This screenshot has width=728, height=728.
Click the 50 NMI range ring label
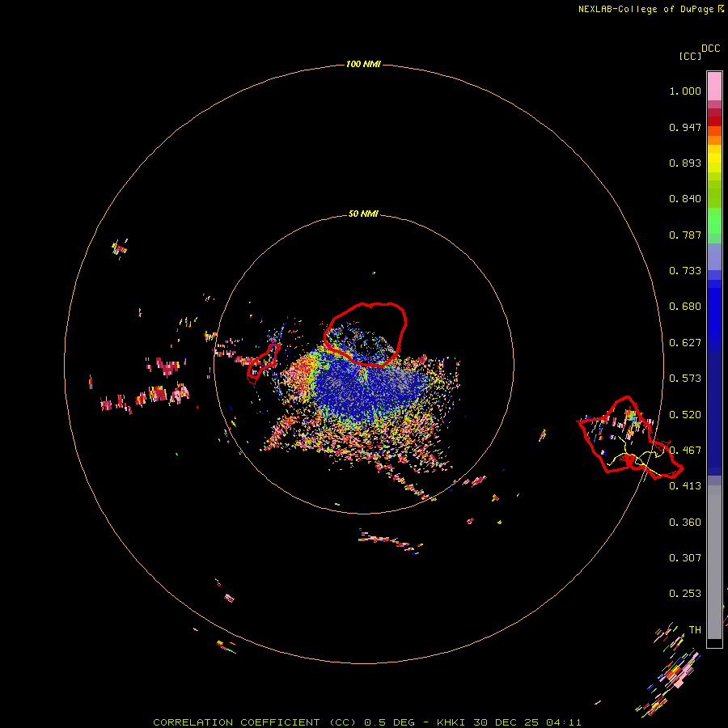tap(363, 214)
